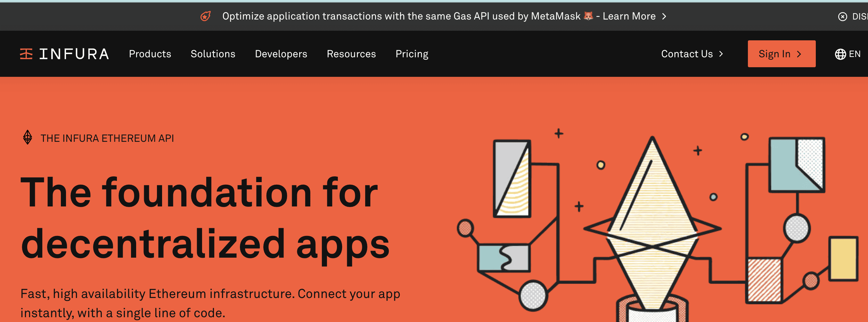The image size is (868, 322).
Task: Click the Ethereum hero illustration
Action: click(x=657, y=225)
